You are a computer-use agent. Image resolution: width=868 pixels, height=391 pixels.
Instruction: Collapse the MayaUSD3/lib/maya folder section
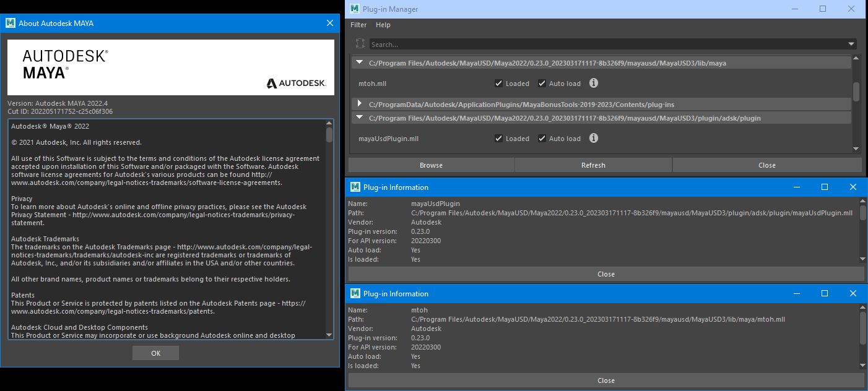tap(359, 62)
